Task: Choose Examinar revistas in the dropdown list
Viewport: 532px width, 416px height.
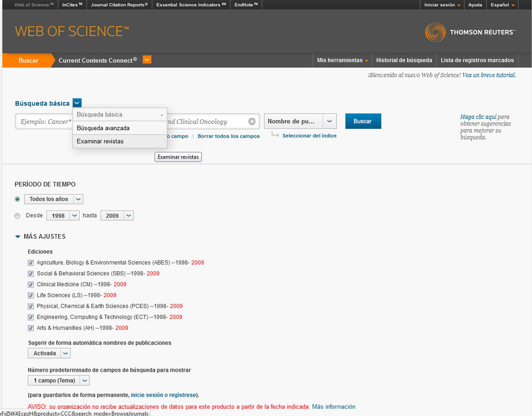Action: coord(120,141)
